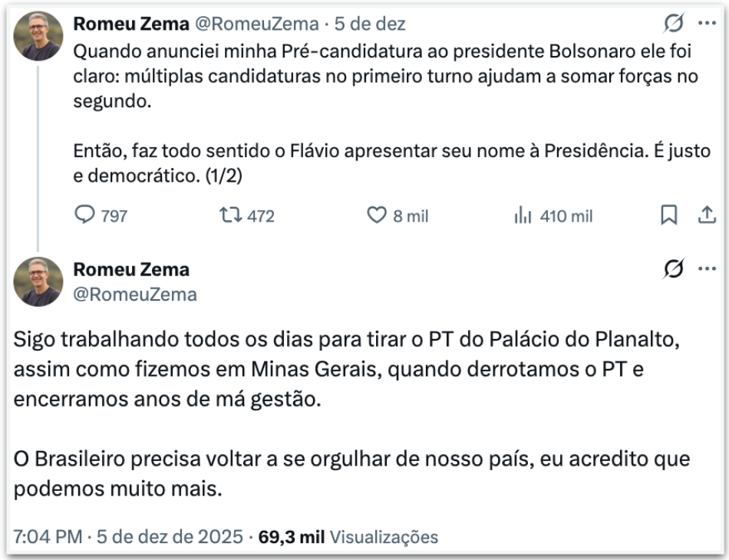Share the first tweet via share icon

[706, 216]
